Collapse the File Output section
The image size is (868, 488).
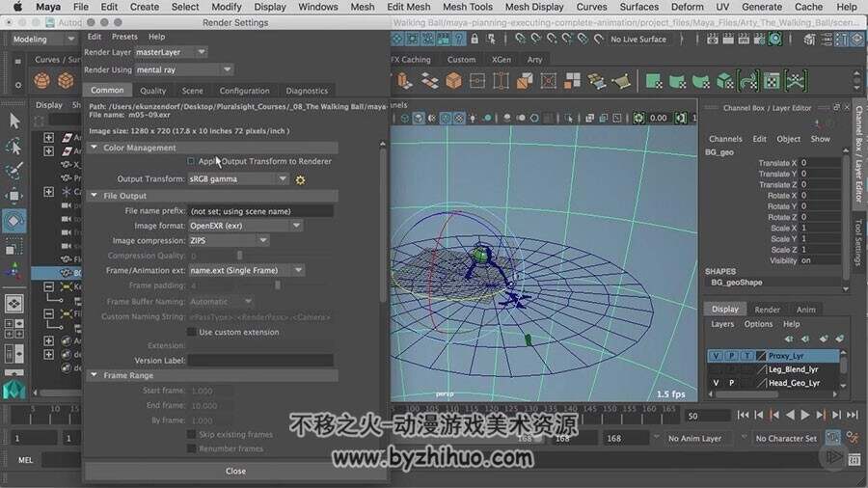point(95,196)
